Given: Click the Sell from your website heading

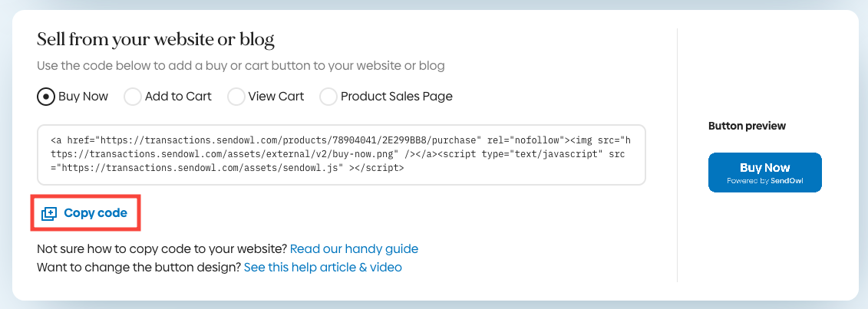Looking at the screenshot, I should (x=156, y=39).
